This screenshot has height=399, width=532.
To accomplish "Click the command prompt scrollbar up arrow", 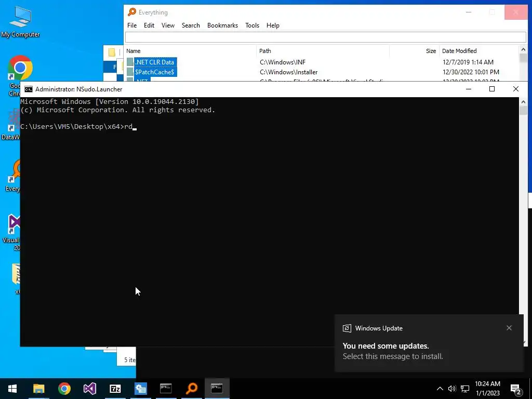I will (x=523, y=102).
